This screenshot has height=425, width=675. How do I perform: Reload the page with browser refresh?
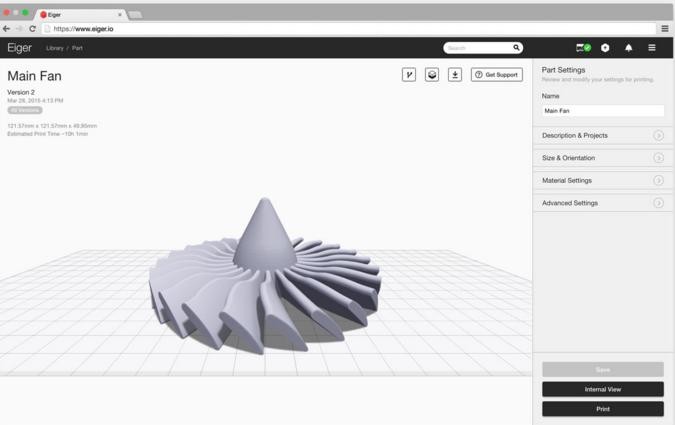(32, 29)
